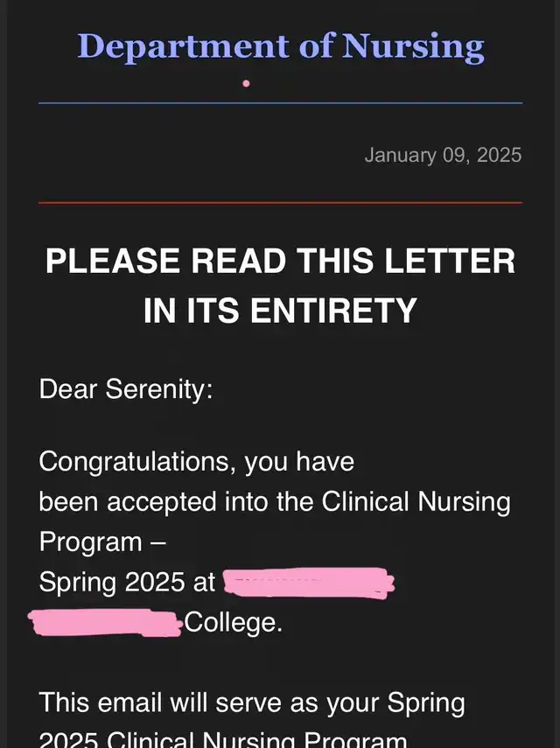Viewport: 560px width, 748px height.
Task: Click the PLEASE READ THIS LETTER heading line
Action: click(281, 261)
